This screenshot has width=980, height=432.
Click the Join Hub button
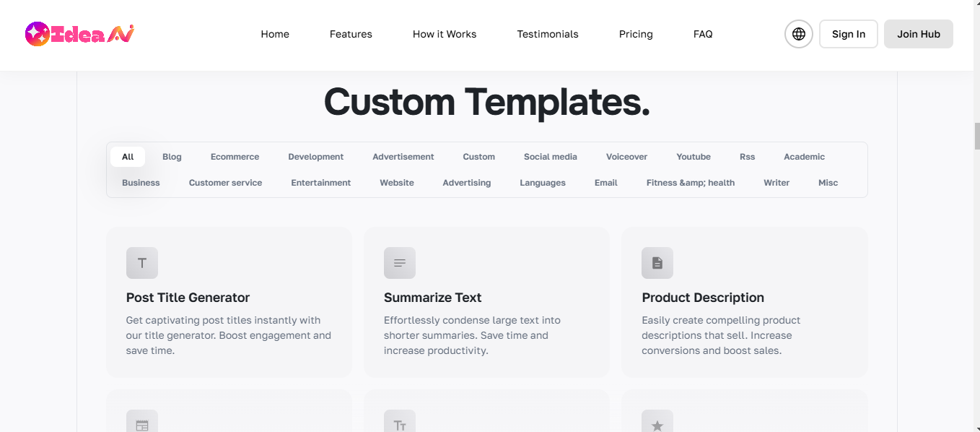(918, 34)
